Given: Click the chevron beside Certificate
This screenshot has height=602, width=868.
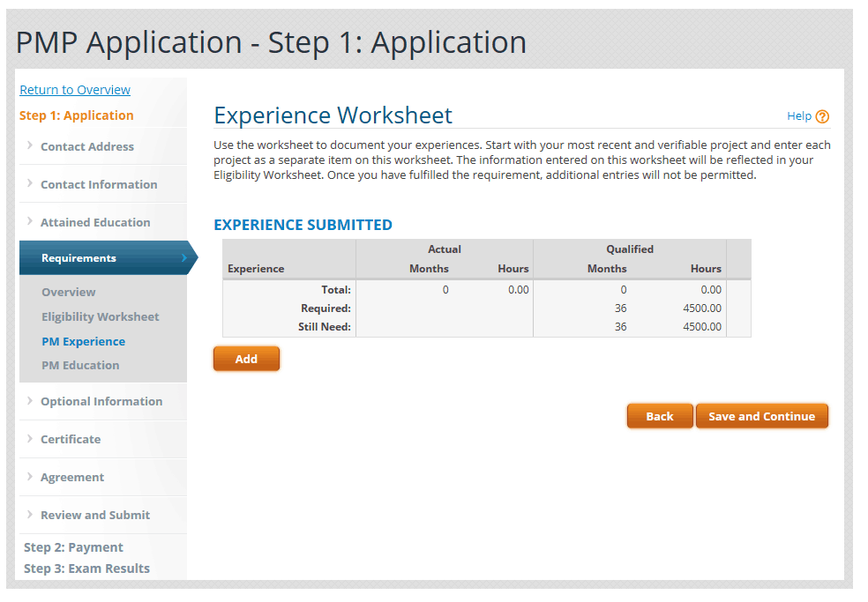Looking at the screenshot, I should [x=29, y=439].
